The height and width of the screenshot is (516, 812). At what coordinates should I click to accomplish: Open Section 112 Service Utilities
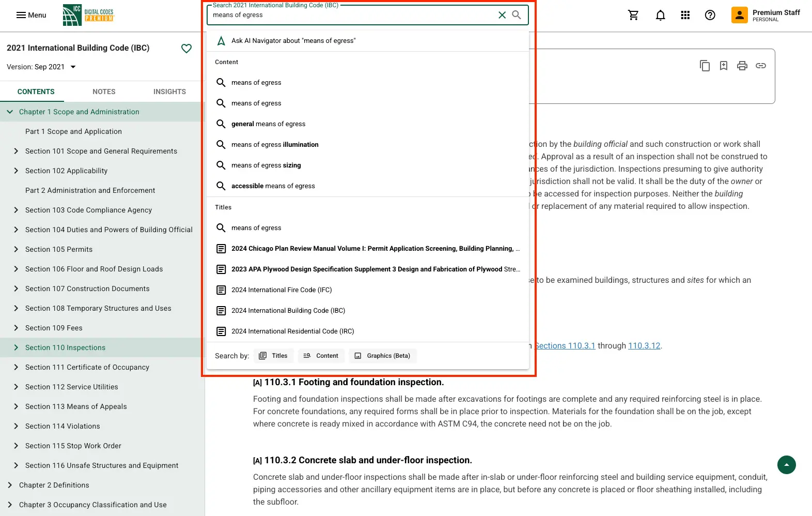tap(71, 387)
